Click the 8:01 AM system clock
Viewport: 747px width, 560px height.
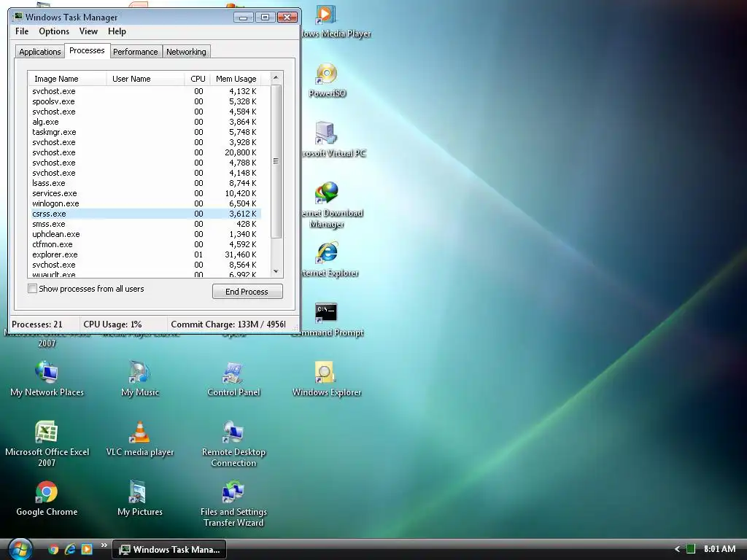719,549
